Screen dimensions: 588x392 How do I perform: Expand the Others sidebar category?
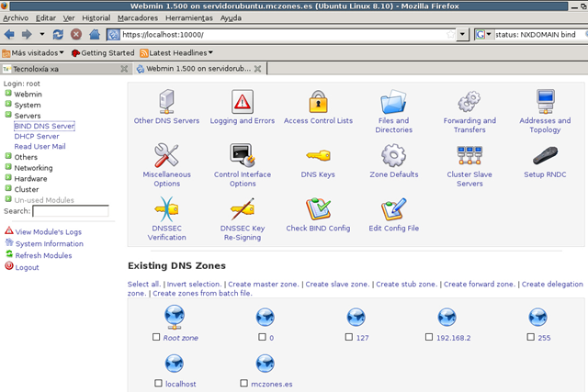tap(8, 156)
